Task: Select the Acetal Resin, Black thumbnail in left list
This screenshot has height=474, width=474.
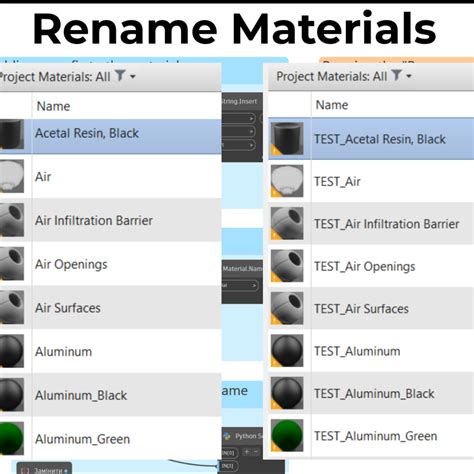Action: tap(12, 134)
